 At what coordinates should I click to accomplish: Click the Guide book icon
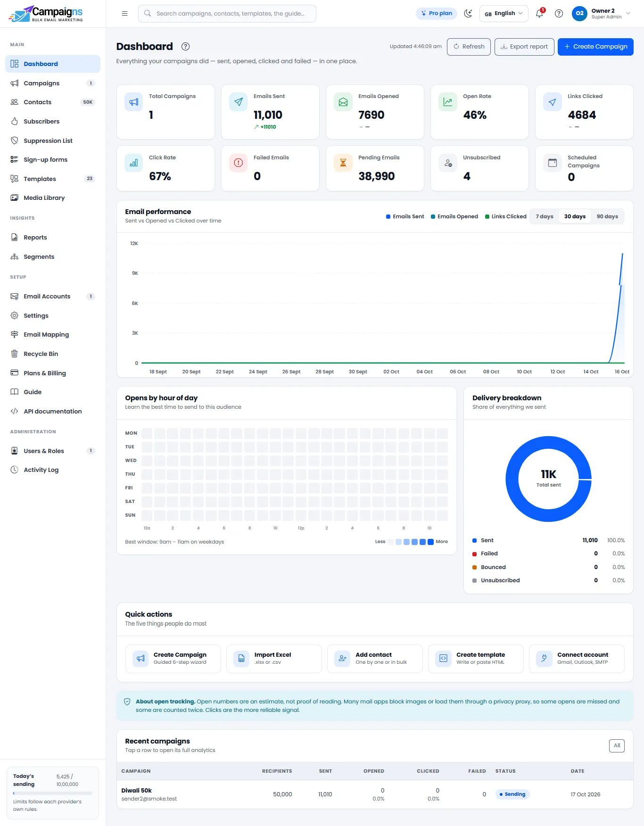pyautogui.click(x=15, y=392)
